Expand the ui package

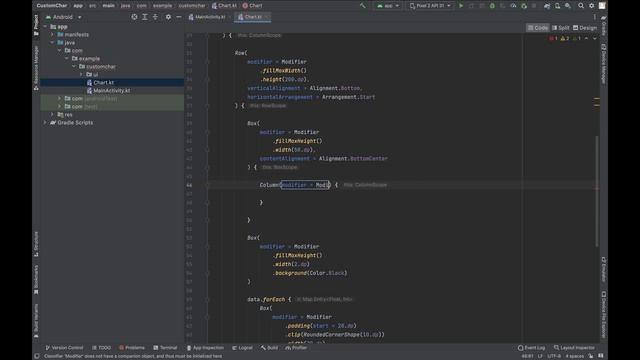pyautogui.click(x=82, y=74)
